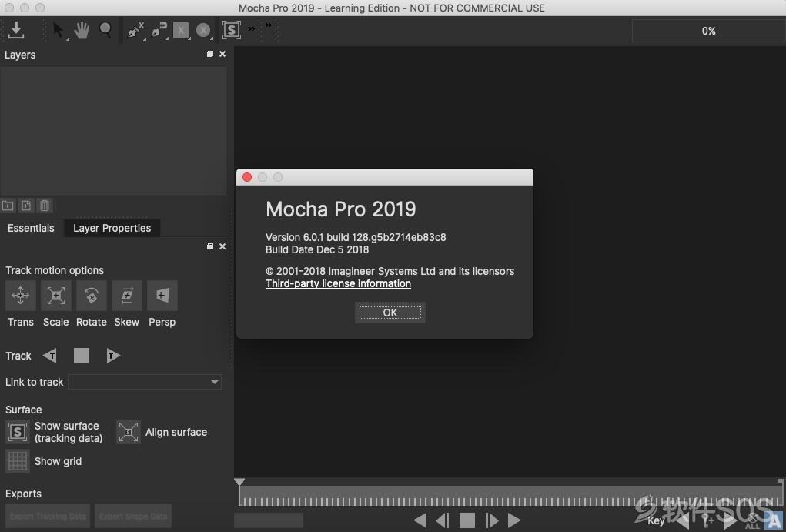
Task: Duplicate layer with plus page icon
Action: pos(26,206)
